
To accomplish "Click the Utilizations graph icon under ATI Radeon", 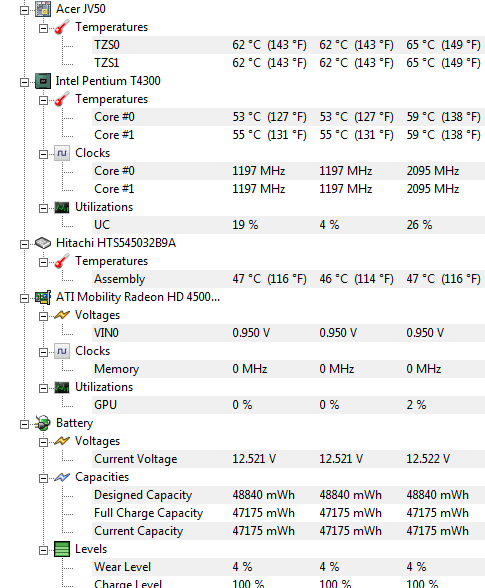I will pyautogui.click(x=62, y=387).
